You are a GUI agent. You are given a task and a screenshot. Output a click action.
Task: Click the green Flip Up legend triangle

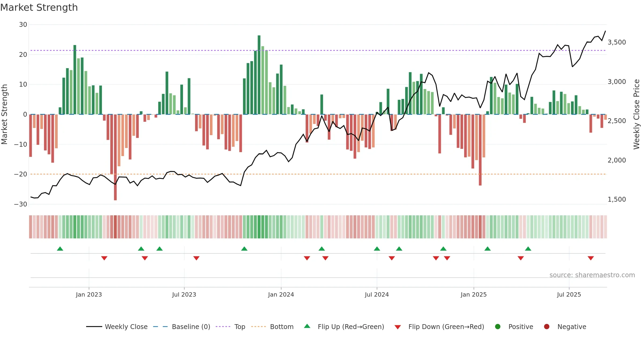click(307, 326)
